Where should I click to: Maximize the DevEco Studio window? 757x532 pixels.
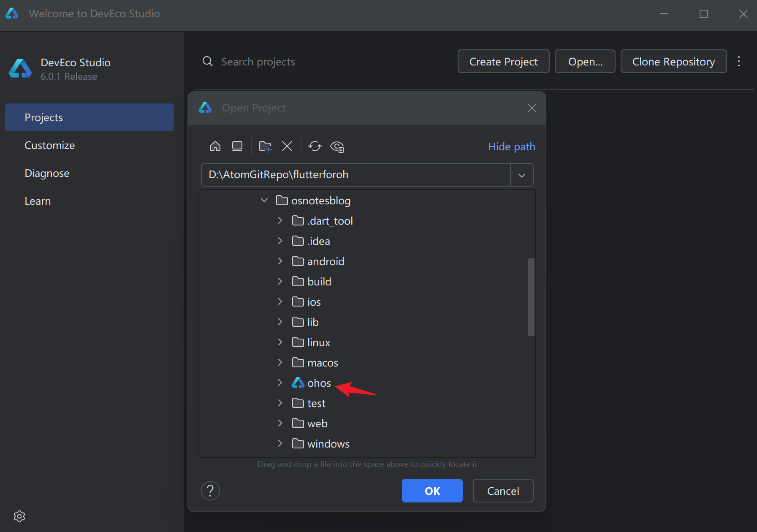[704, 14]
